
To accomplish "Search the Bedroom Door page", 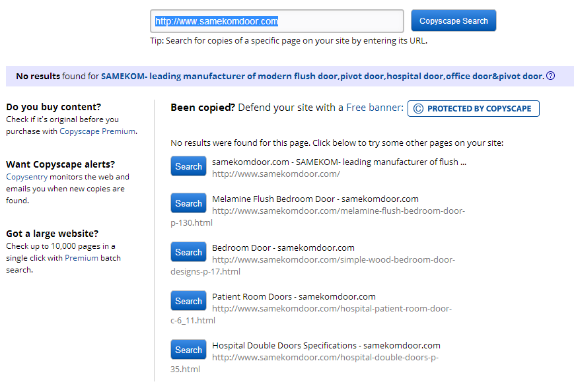I will [188, 252].
